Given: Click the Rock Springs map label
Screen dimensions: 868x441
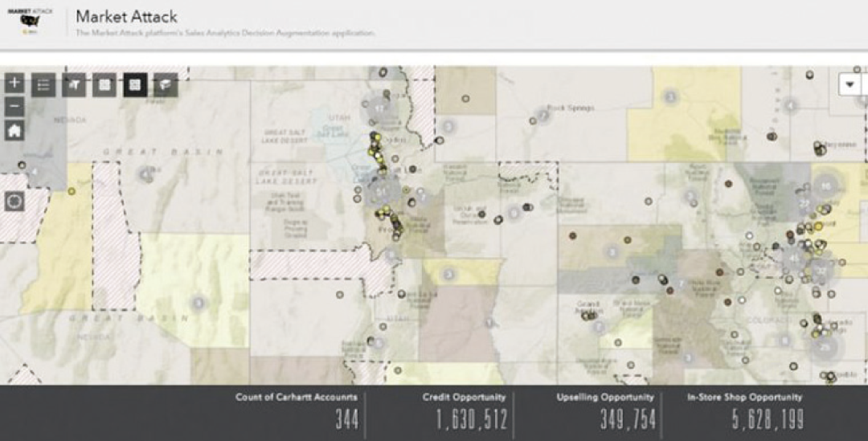Looking at the screenshot, I should point(570,108).
